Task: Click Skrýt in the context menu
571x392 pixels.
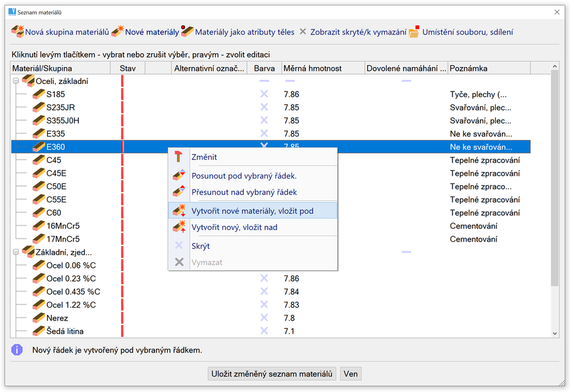Action: (x=201, y=246)
